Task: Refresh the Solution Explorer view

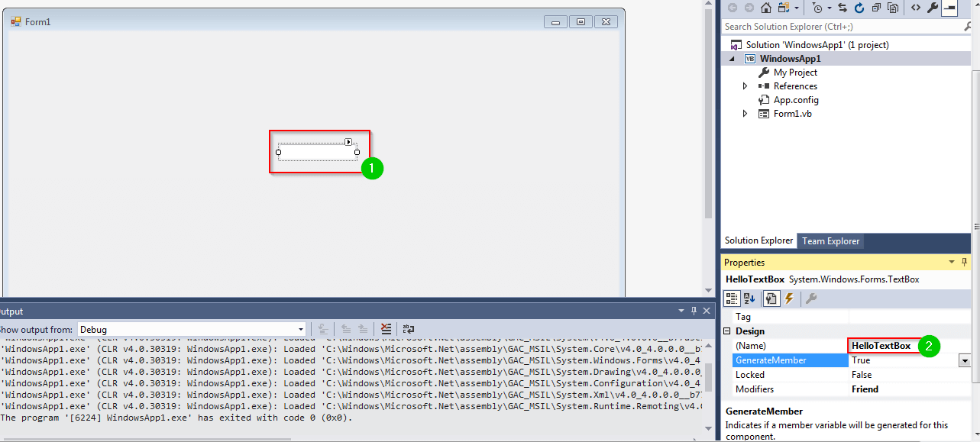Action: click(x=859, y=8)
